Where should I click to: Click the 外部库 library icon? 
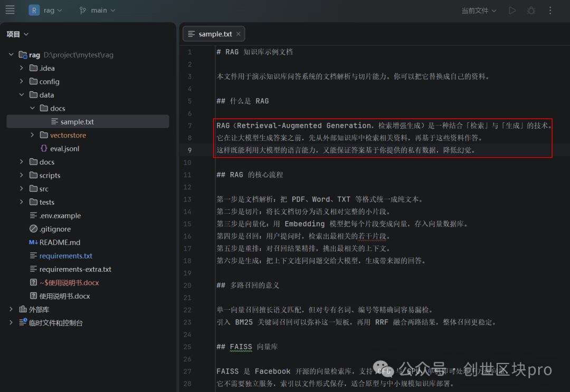[x=23, y=309]
